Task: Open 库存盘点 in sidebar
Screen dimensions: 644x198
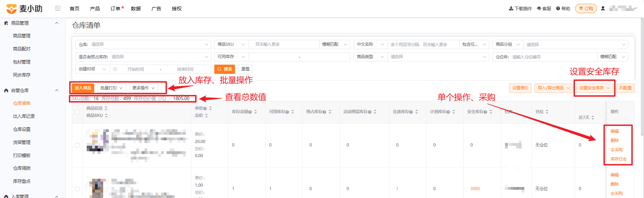Action: [22, 181]
